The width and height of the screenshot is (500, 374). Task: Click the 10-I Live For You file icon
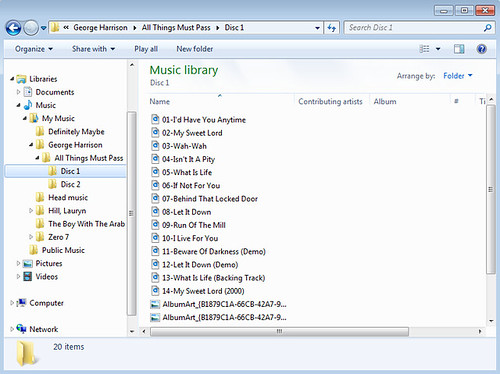coord(155,238)
